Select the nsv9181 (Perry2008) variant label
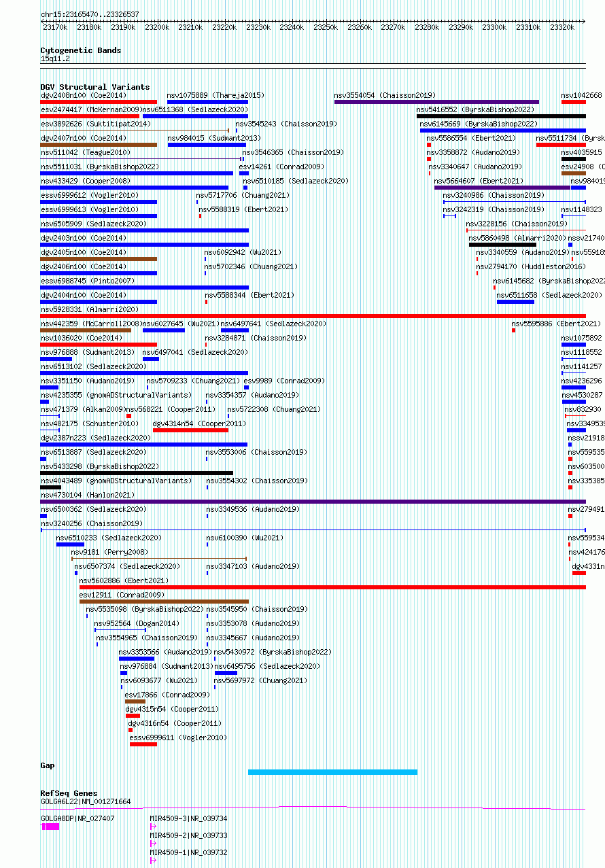The image size is (605, 868). click(109, 552)
